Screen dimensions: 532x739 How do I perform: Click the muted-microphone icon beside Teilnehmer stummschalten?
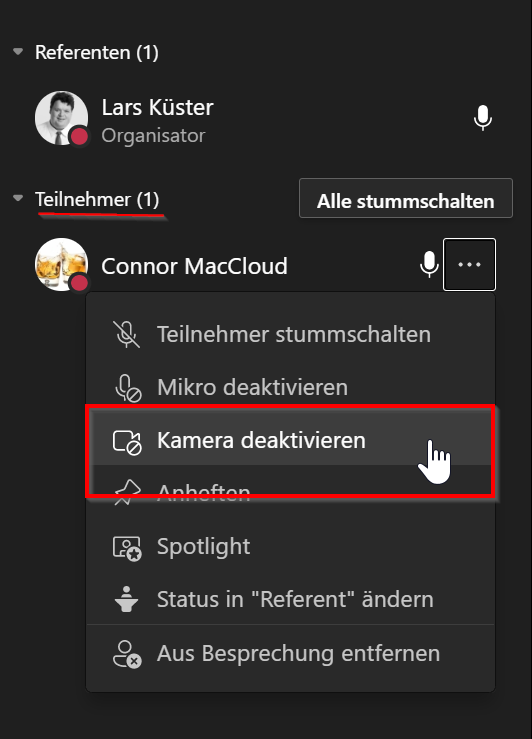(126, 334)
